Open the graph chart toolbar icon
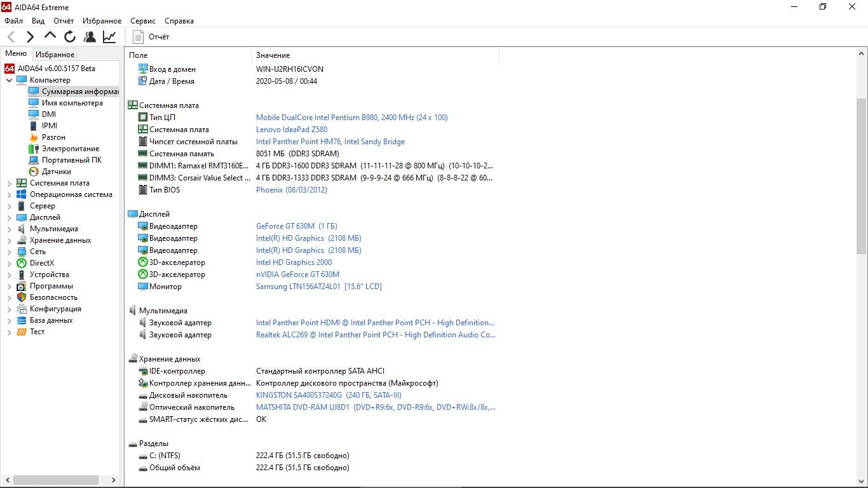The height and width of the screenshot is (488, 868). pos(109,37)
